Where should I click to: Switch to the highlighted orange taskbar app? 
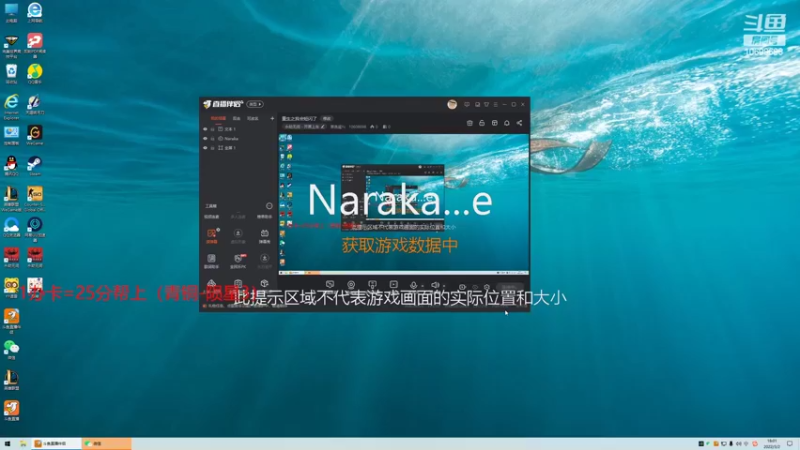pos(107,444)
